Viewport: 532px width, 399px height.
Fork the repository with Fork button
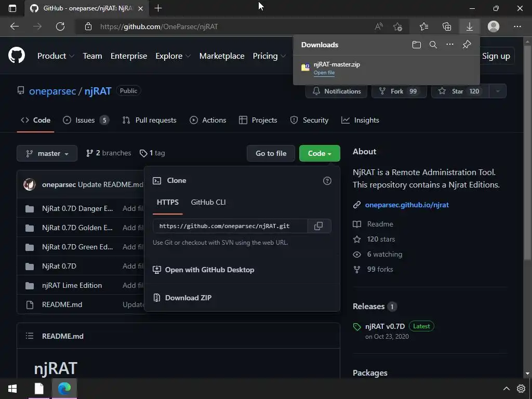399,91
